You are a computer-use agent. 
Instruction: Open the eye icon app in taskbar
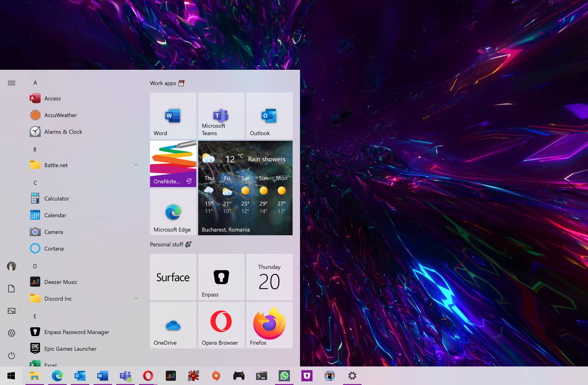(x=330, y=376)
